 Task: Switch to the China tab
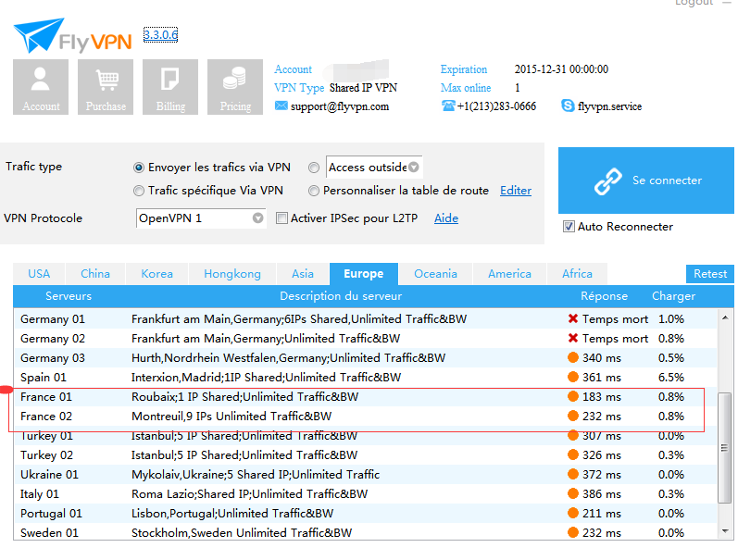pyautogui.click(x=95, y=274)
